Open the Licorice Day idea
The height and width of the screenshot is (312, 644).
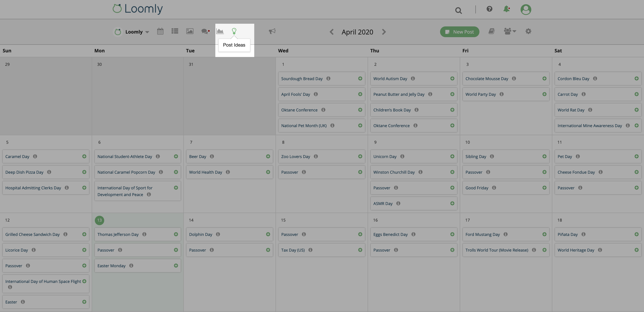[x=46, y=250]
